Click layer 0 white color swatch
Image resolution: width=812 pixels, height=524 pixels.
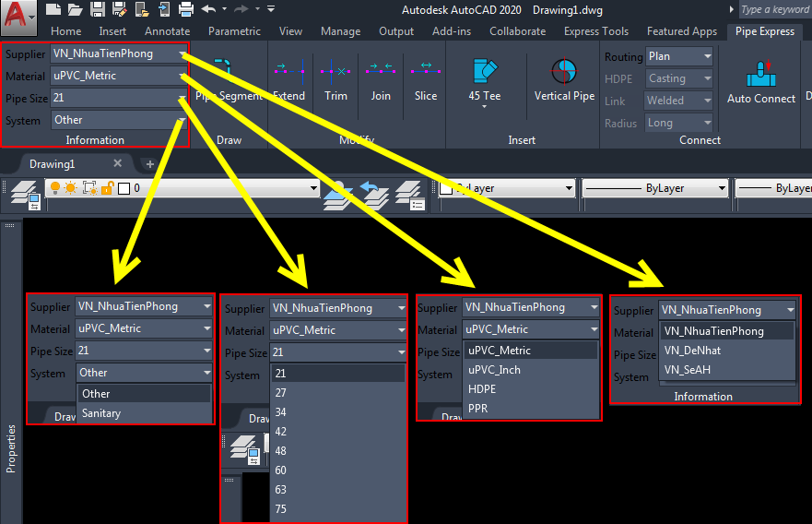[x=124, y=188]
